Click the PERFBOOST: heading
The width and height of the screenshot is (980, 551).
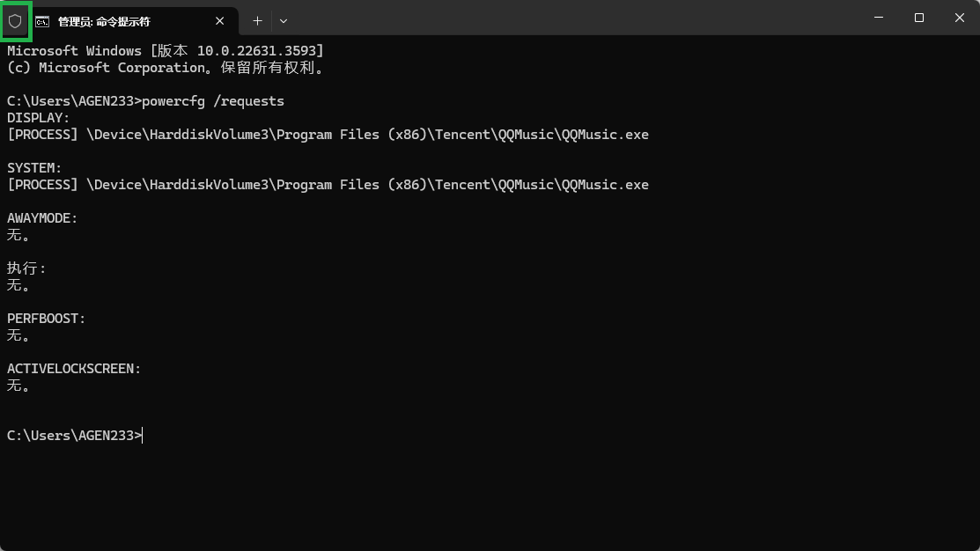coord(46,319)
